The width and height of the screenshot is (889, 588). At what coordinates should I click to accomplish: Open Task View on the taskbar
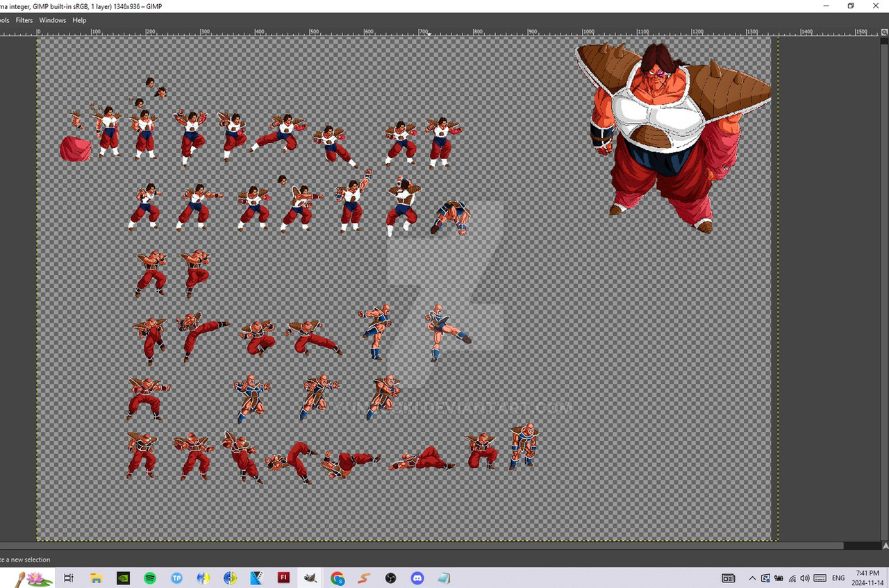coord(68,578)
